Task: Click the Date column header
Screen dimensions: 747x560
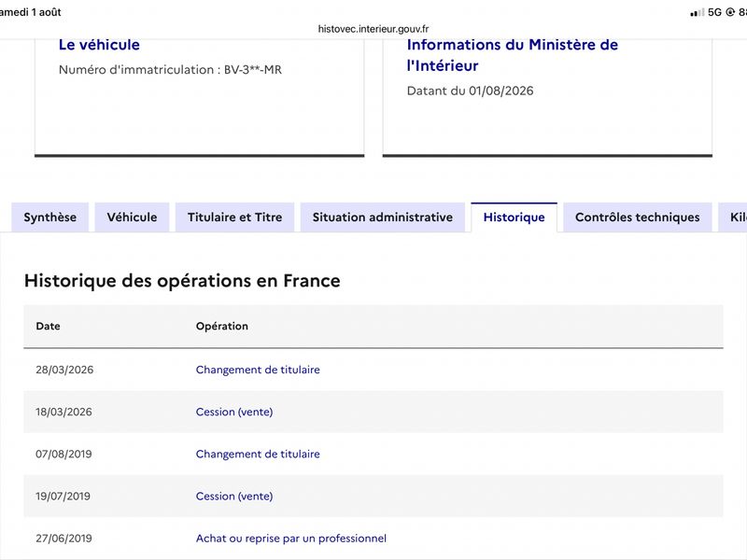Action: 49,326
